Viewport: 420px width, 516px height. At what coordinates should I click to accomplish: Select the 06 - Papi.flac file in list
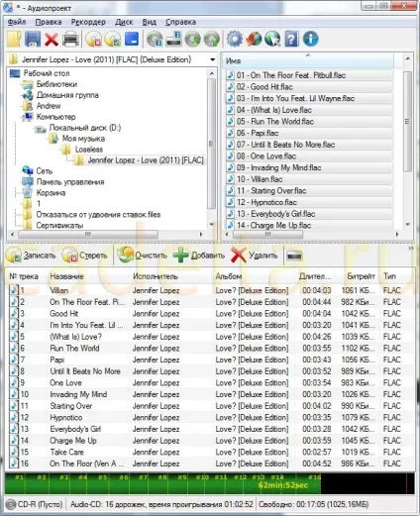click(309, 133)
